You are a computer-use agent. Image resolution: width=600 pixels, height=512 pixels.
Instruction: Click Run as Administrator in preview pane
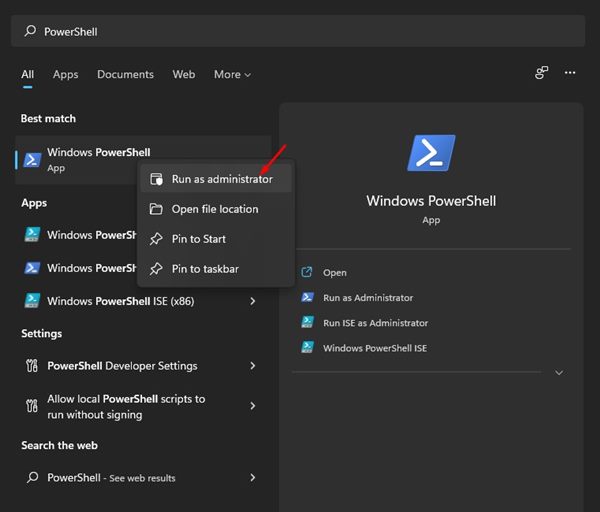click(x=368, y=298)
